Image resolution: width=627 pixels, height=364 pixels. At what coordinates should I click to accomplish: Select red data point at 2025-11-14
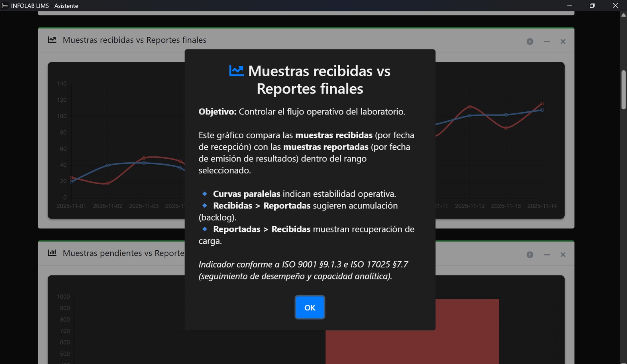click(x=542, y=103)
